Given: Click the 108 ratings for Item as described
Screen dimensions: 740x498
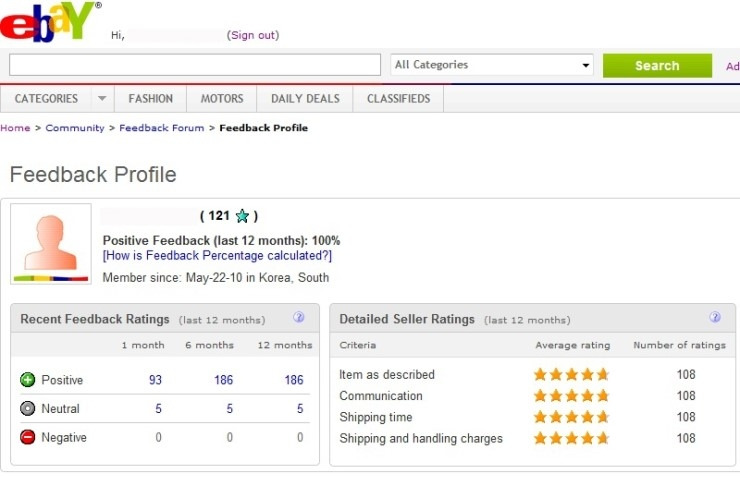Looking at the screenshot, I should point(686,375).
